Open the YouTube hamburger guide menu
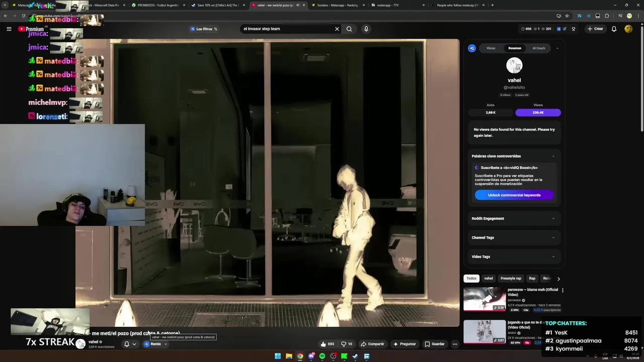Viewport: 644px width, 362px height. tap(9, 29)
